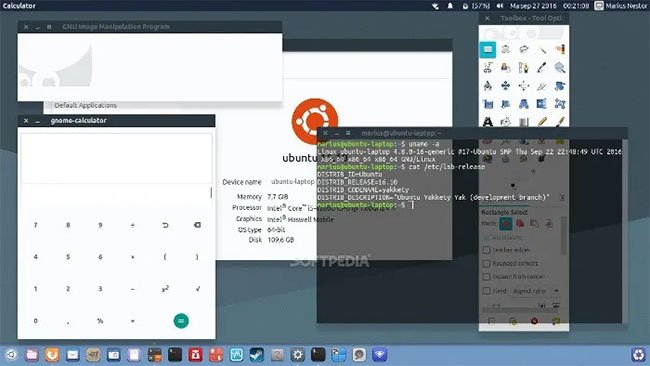Click the calculator equals button

pyautogui.click(x=181, y=321)
